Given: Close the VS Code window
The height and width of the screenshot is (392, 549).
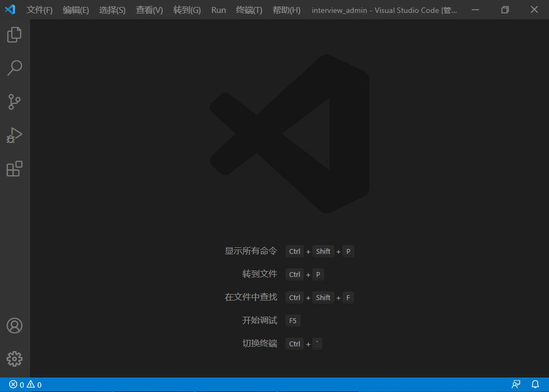Looking at the screenshot, I should (534, 10).
